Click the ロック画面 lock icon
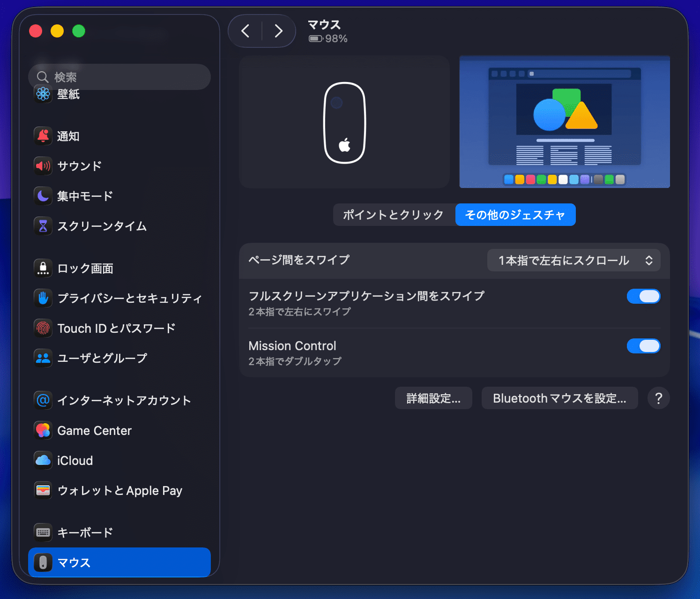700x599 pixels. tap(43, 268)
